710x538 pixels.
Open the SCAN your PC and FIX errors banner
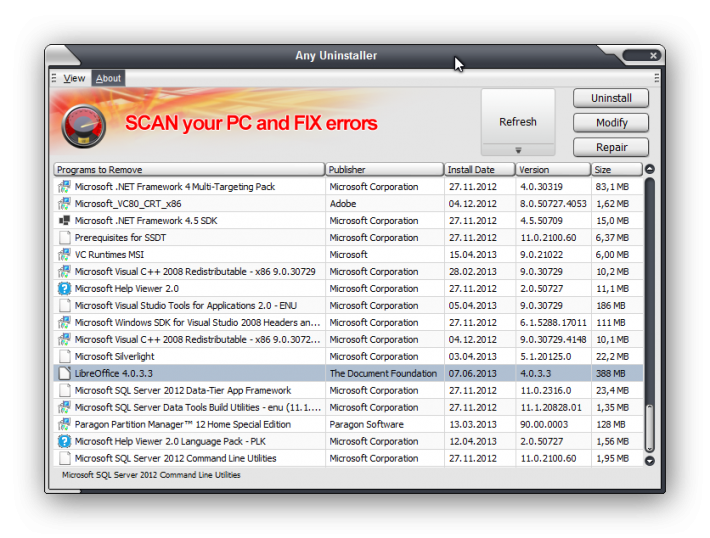tap(251, 123)
